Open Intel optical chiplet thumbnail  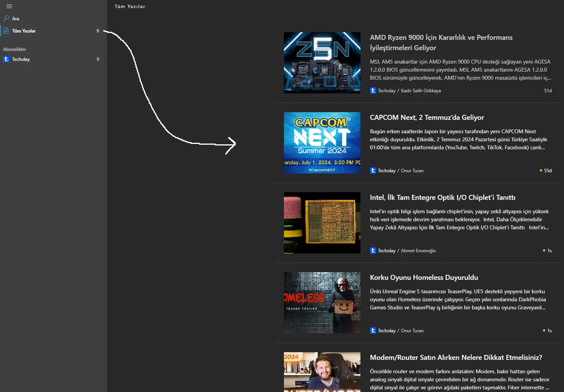pos(322,223)
